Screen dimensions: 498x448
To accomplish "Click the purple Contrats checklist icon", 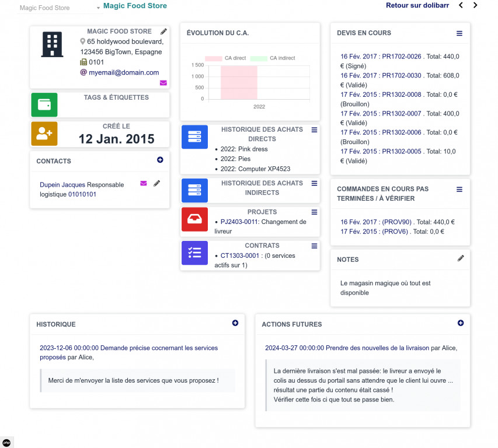I will click(x=194, y=253).
